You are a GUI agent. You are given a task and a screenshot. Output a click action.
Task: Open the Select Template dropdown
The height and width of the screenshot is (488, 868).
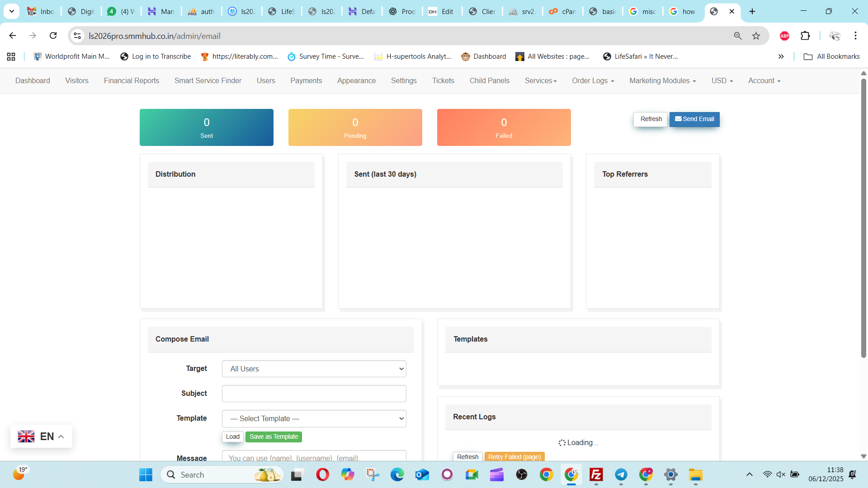314,418
